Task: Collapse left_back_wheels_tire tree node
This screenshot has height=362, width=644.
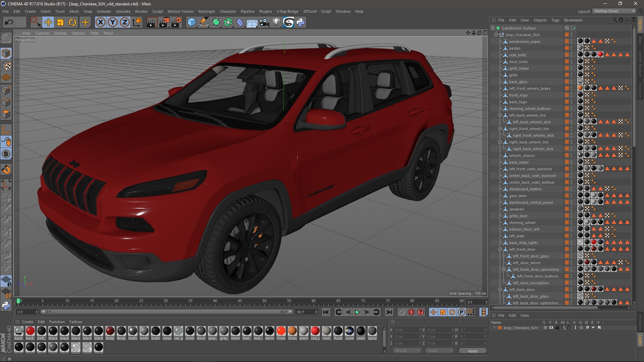Action: (x=500, y=115)
